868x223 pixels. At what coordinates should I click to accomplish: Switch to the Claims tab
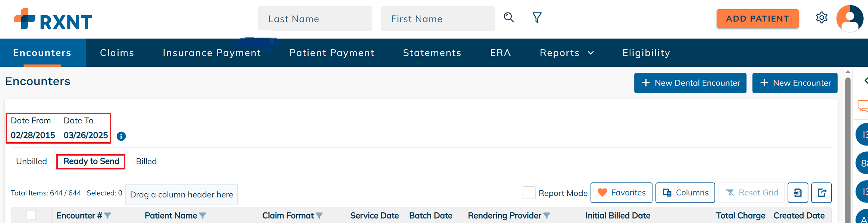pyautogui.click(x=117, y=53)
